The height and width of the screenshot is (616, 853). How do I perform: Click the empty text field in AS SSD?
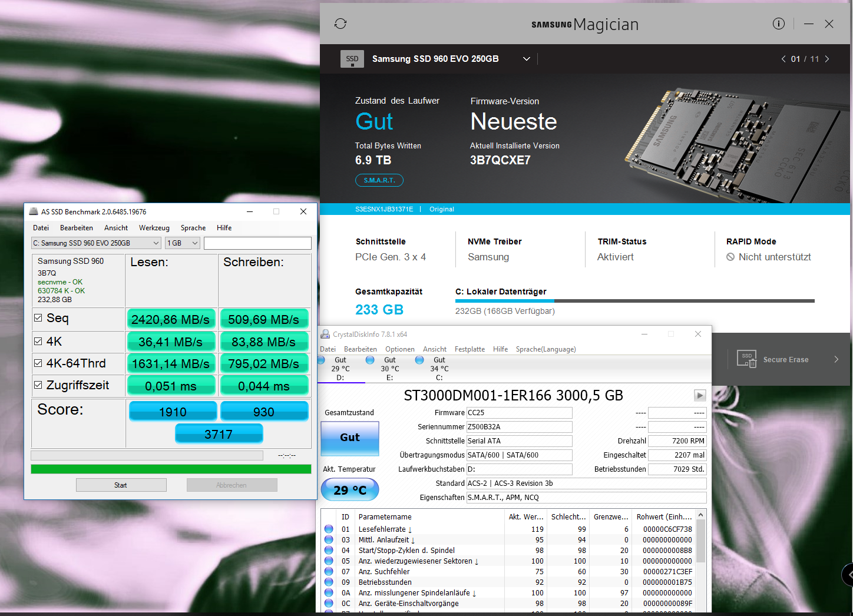[x=257, y=243]
